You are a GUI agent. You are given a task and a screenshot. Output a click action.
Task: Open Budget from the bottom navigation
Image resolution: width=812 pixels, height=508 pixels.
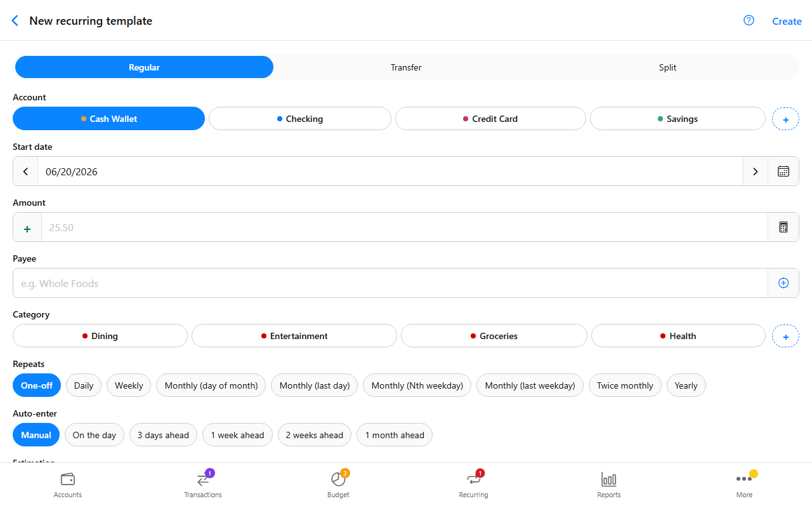(338, 485)
